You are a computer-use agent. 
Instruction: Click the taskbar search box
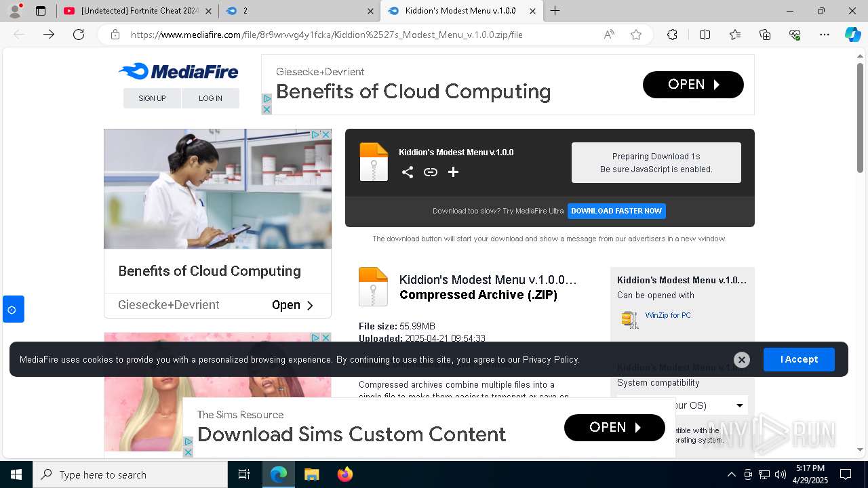(130, 474)
